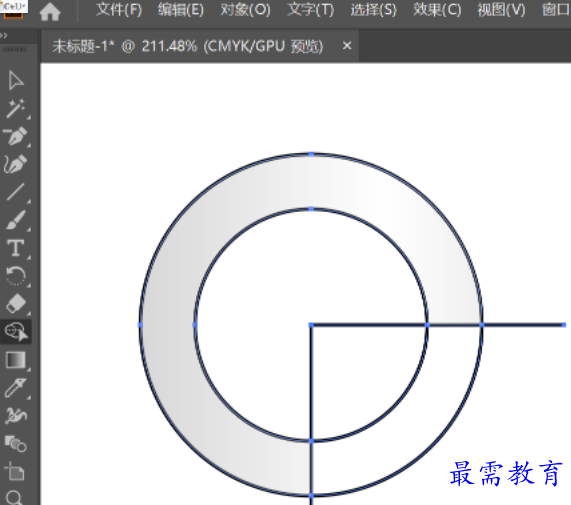
Task: Close the 未标题-1 document tab
Action: coord(347,46)
